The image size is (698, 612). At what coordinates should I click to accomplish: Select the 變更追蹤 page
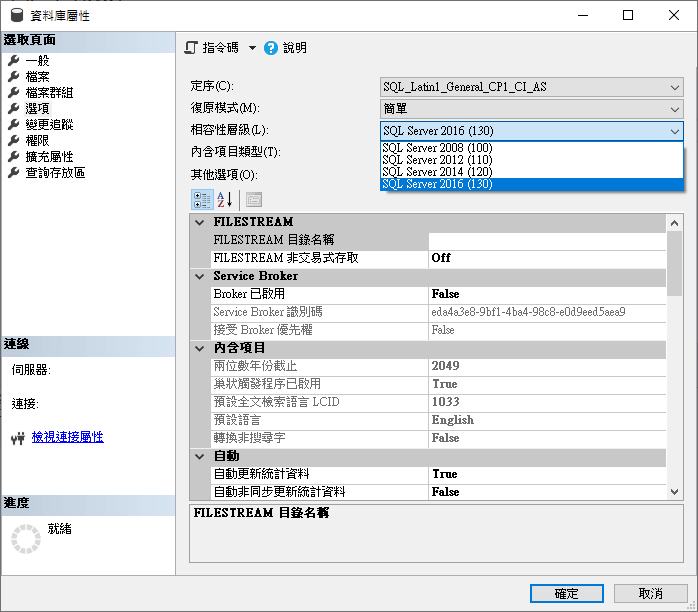coord(49,124)
